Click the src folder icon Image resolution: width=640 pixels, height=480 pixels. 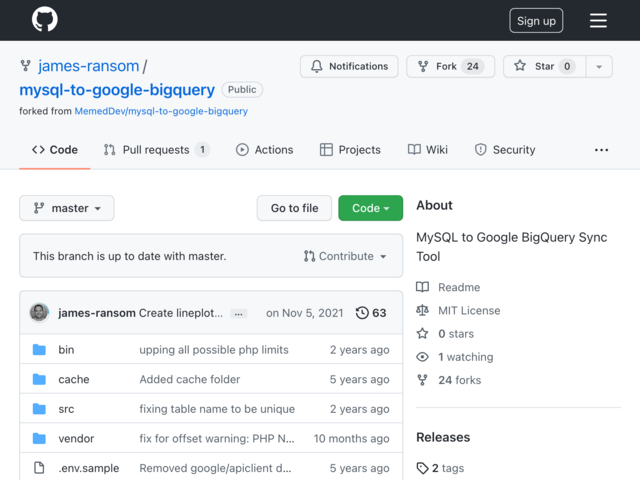[x=39, y=409]
